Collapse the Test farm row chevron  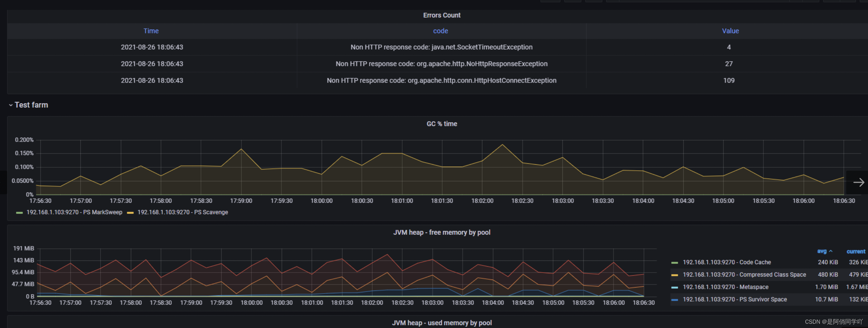tap(11, 105)
